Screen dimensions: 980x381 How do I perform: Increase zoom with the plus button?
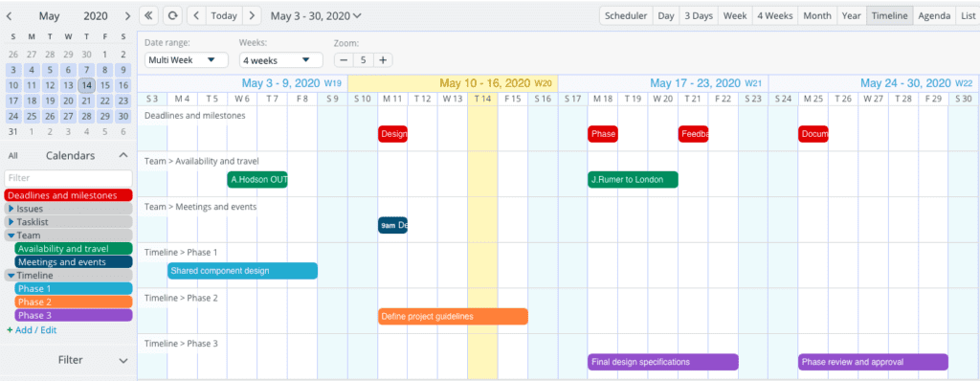[383, 60]
